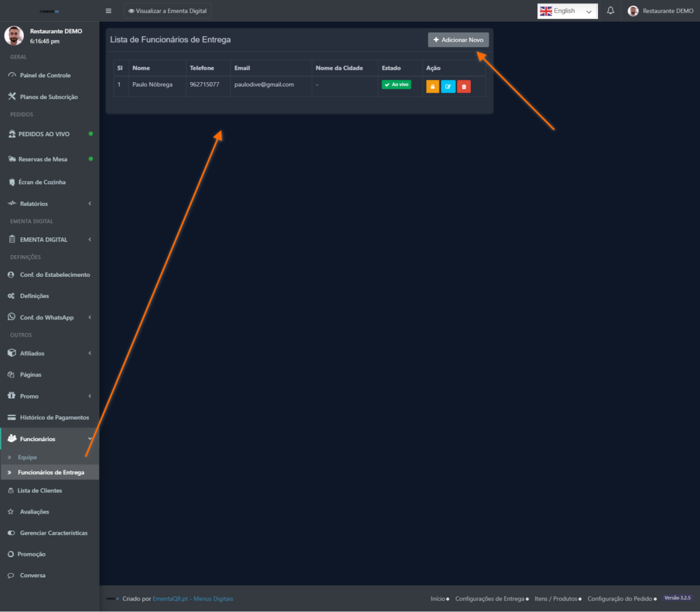
Task: Click the red delete trash icon
Action: (463, 87)
